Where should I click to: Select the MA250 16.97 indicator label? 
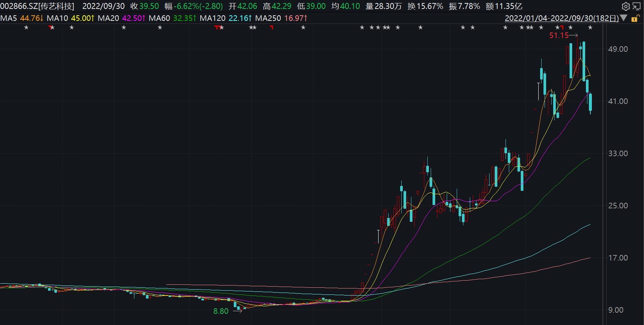click(x=281, y=18)
